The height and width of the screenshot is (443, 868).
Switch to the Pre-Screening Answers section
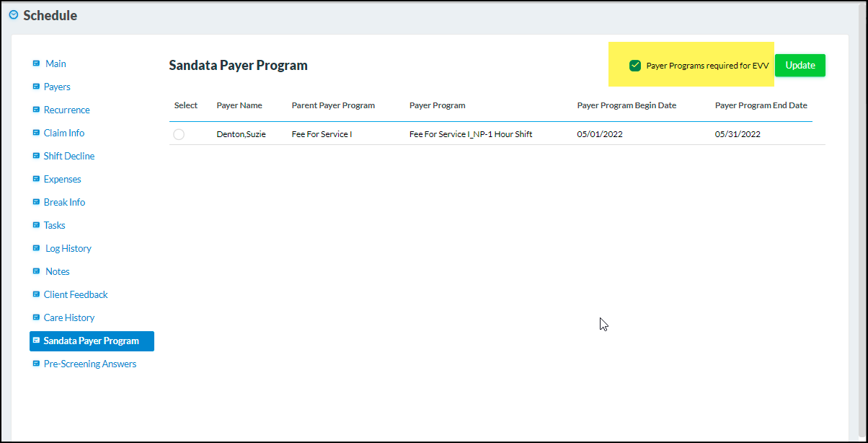[x=89, y=364]
